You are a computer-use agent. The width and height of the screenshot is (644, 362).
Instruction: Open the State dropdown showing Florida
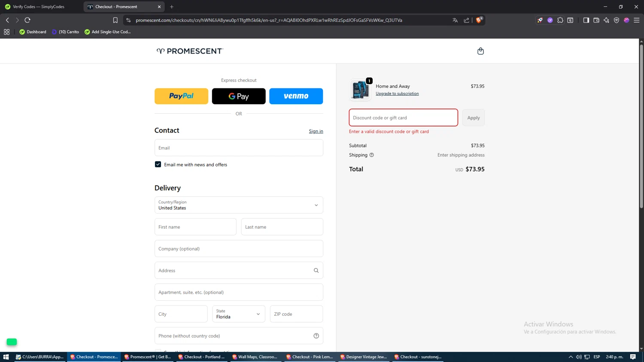239,314
